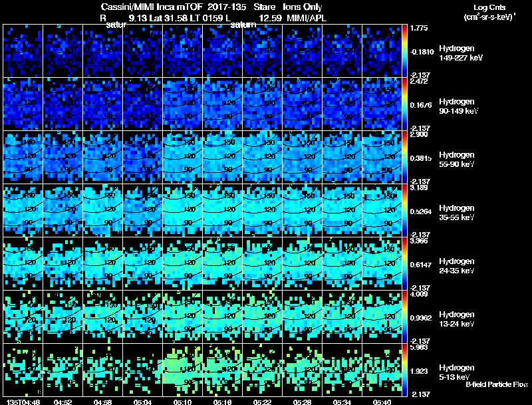
Task: Click the B-field Particle Flow label
Action: (x=497, y=384)
